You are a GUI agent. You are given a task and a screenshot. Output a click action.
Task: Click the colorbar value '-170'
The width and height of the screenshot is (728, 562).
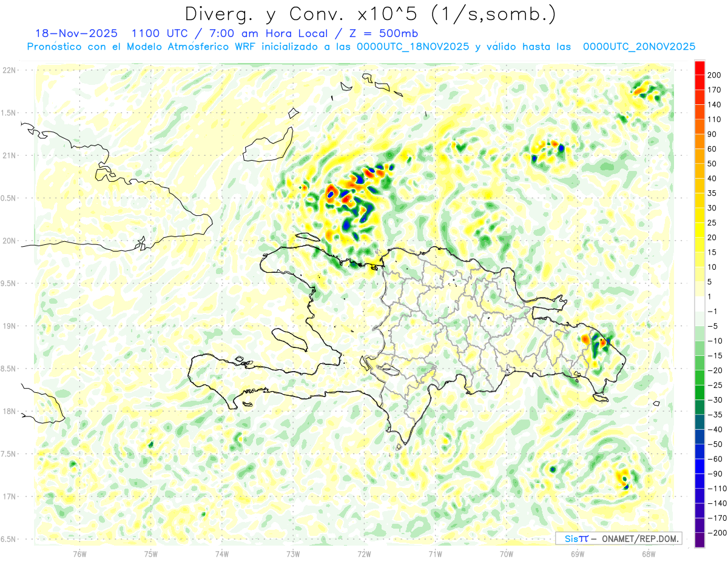(x=716, y=518)
